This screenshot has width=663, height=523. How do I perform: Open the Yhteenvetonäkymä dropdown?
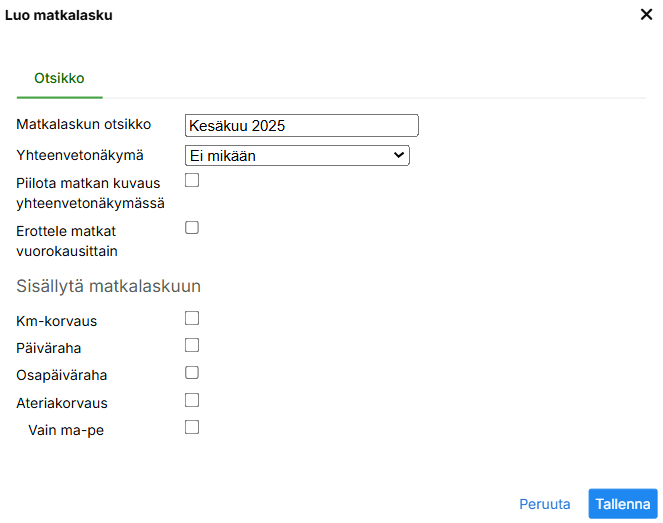[297, 155]
